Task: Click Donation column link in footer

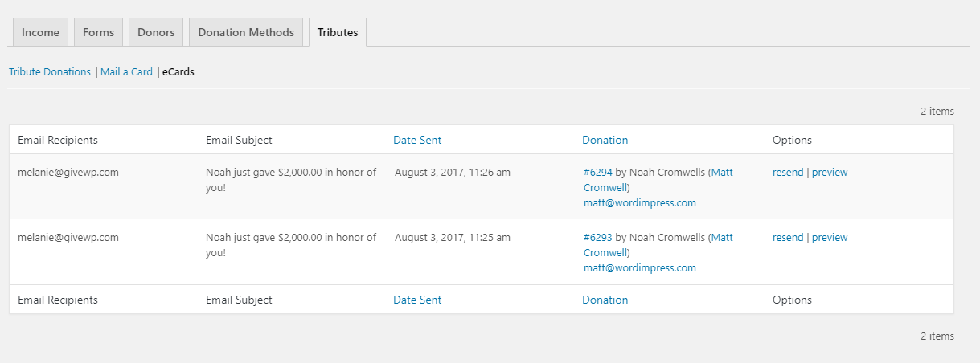Action: [x=605, y=300]
